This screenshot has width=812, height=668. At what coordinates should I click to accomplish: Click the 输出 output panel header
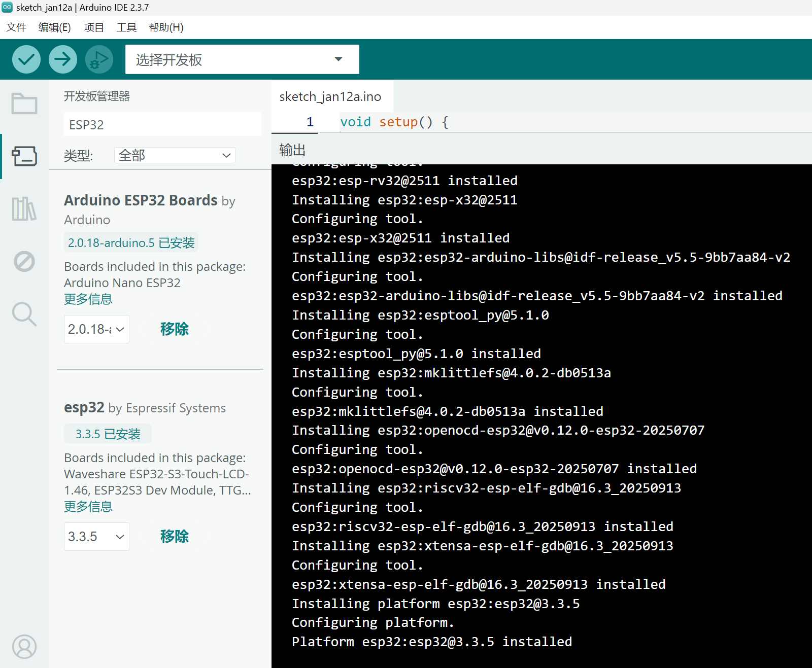[292, 150]
